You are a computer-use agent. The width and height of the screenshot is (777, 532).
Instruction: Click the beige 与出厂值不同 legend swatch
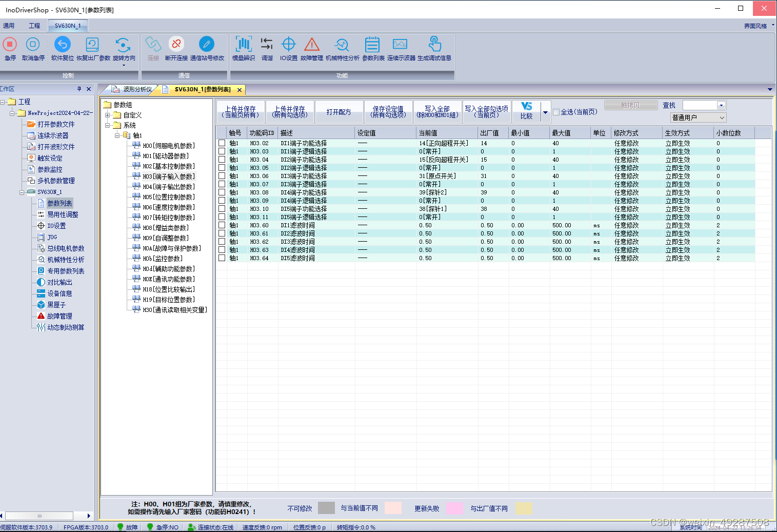tap(524, 508)
